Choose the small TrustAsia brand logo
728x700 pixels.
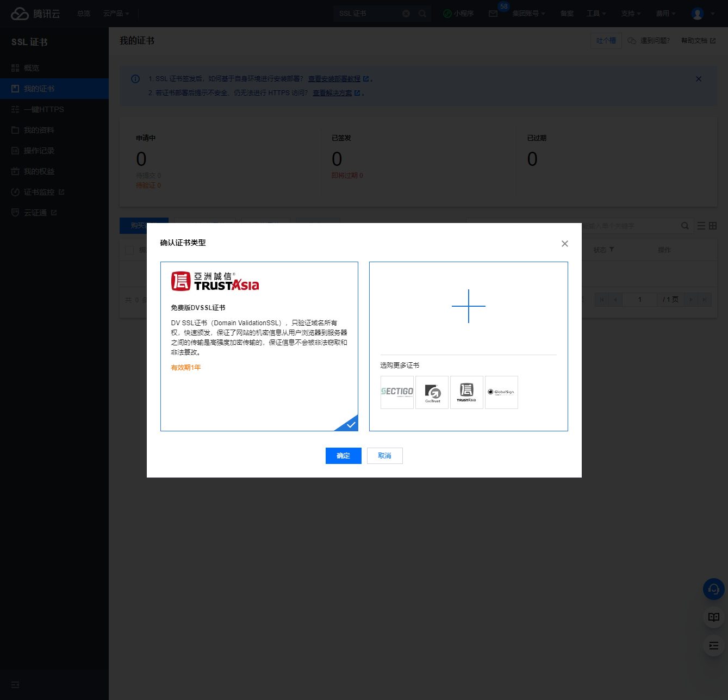[x=466, y=392]
